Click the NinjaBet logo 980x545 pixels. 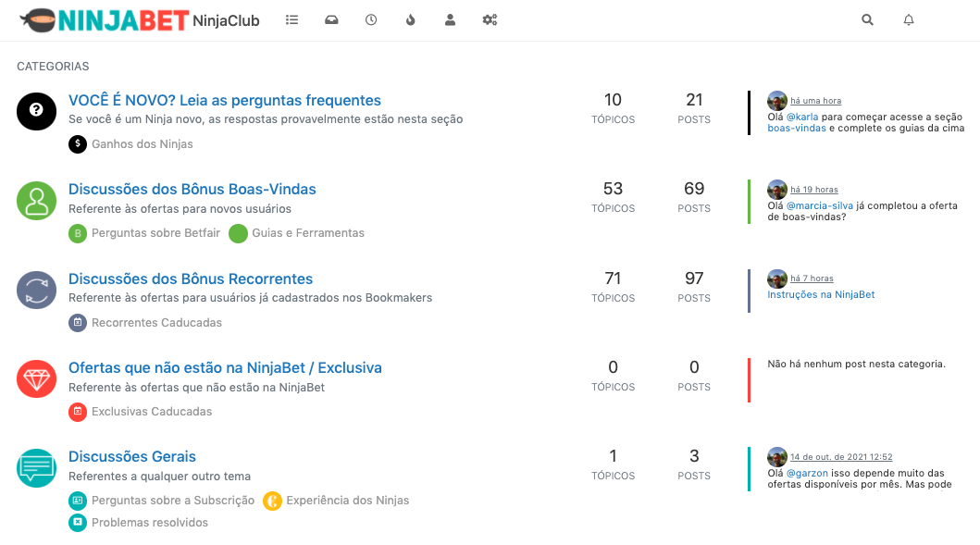click(104, 19)
